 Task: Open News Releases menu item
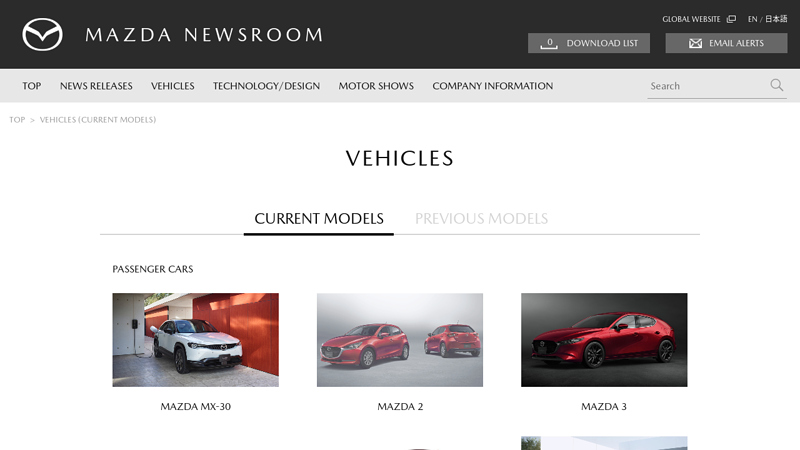(96, 86)
